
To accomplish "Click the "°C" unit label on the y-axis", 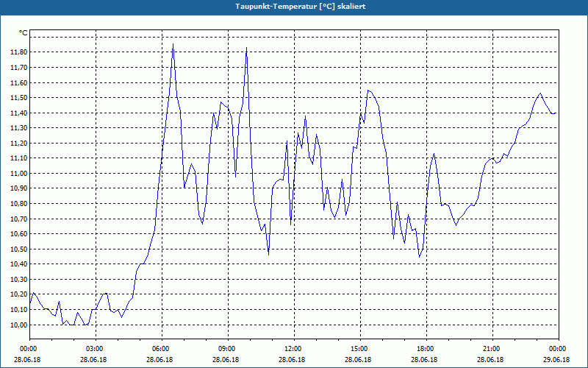I will pyautogui.click(x=24, y=33).
